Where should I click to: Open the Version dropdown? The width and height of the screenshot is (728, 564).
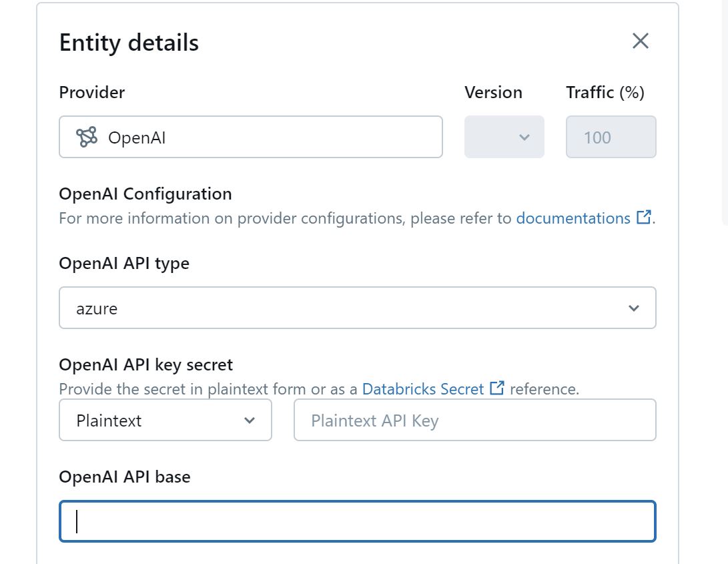click(x=504, y=137)
